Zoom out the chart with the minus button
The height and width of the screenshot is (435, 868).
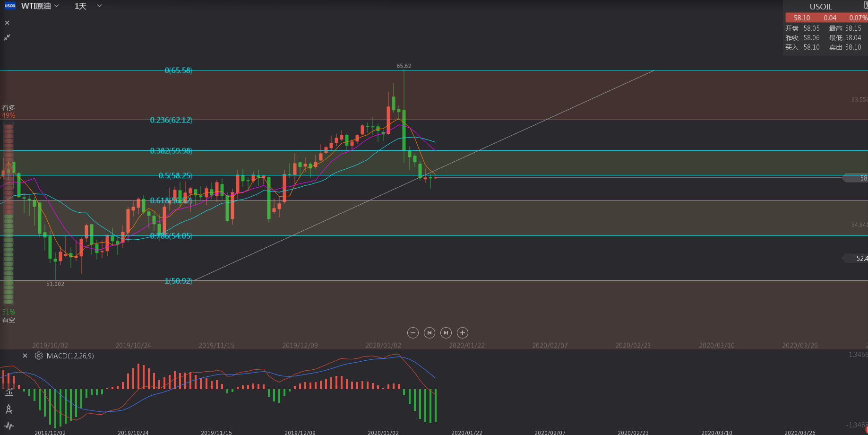[413, 333]
